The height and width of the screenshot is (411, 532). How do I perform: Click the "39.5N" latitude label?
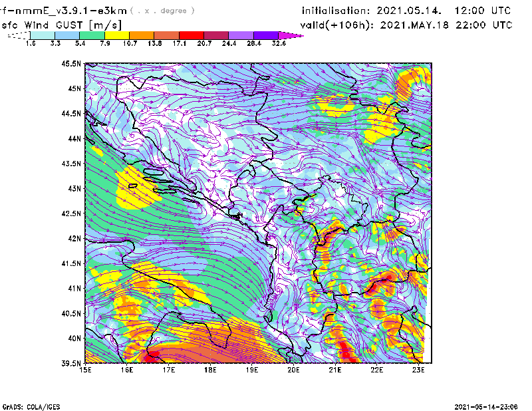71,363
